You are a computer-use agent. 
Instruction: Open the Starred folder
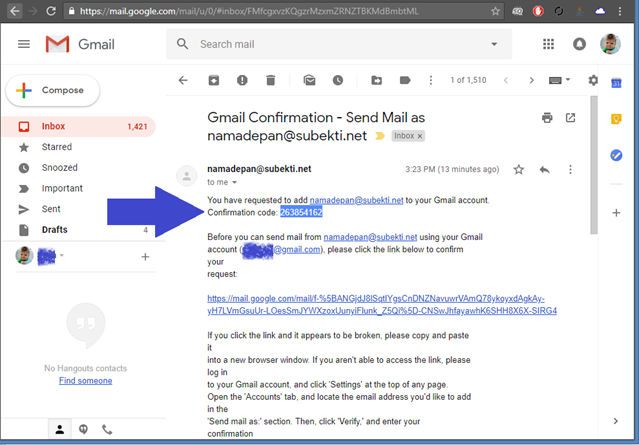click(x=57, y=147)
